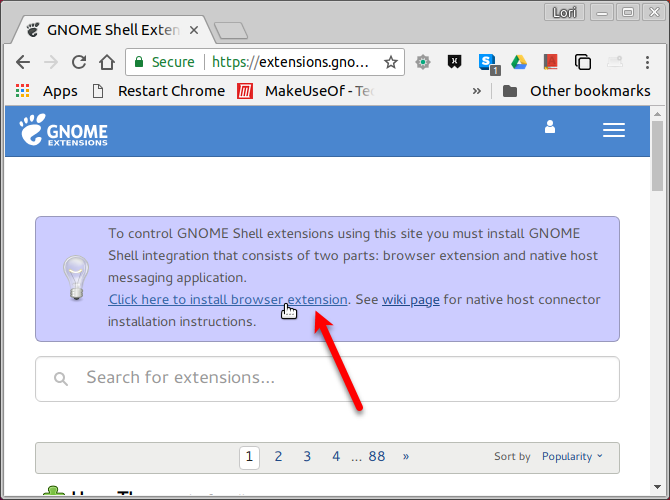Open the hamburger navigation menu
Viewport: 670px width, 500px height.
[x=614, y=130]
